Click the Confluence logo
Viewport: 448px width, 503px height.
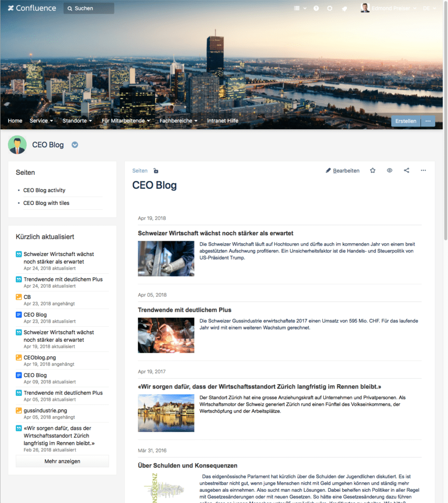click(x=32, y=8)
